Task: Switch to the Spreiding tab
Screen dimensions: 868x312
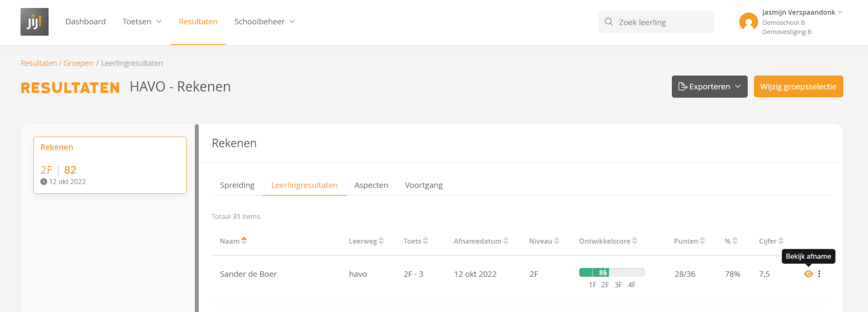Action: [237, 185]
